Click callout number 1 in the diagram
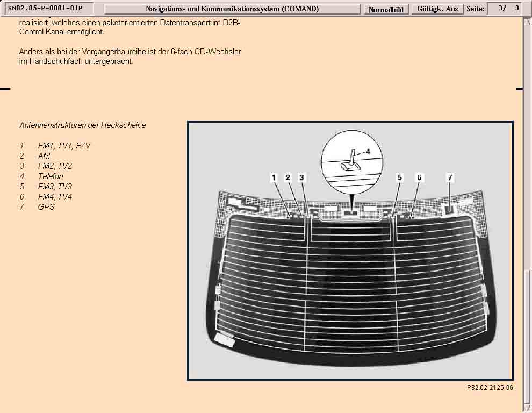Image resolution: width=532 pixels, height=413 pixels. tap(274, 177)
